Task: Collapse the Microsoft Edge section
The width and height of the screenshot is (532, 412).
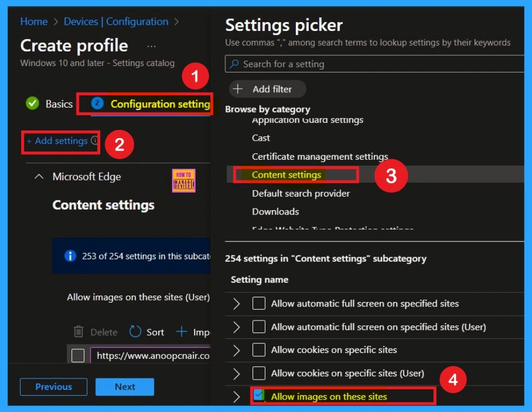Action: point(39,176)
